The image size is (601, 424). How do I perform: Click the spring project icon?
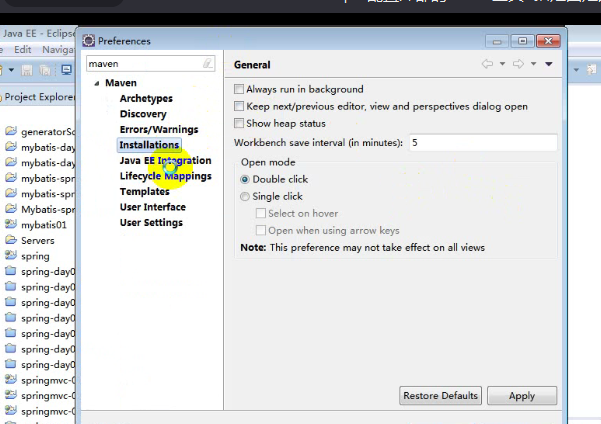tap(11, 256)
